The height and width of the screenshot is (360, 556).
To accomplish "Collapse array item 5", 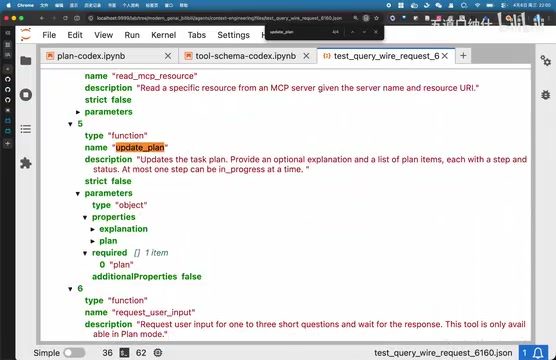I will pos(70,124).
